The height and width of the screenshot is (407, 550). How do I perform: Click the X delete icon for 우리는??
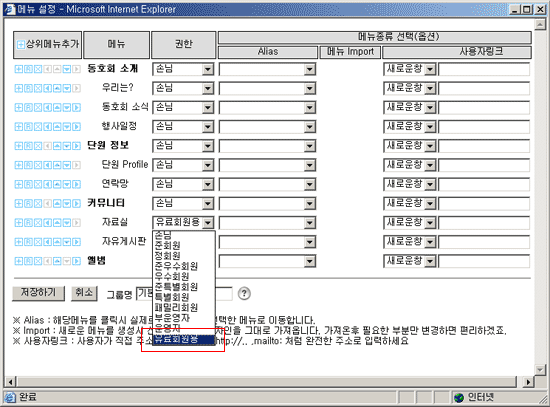click(x=38, y=88)
